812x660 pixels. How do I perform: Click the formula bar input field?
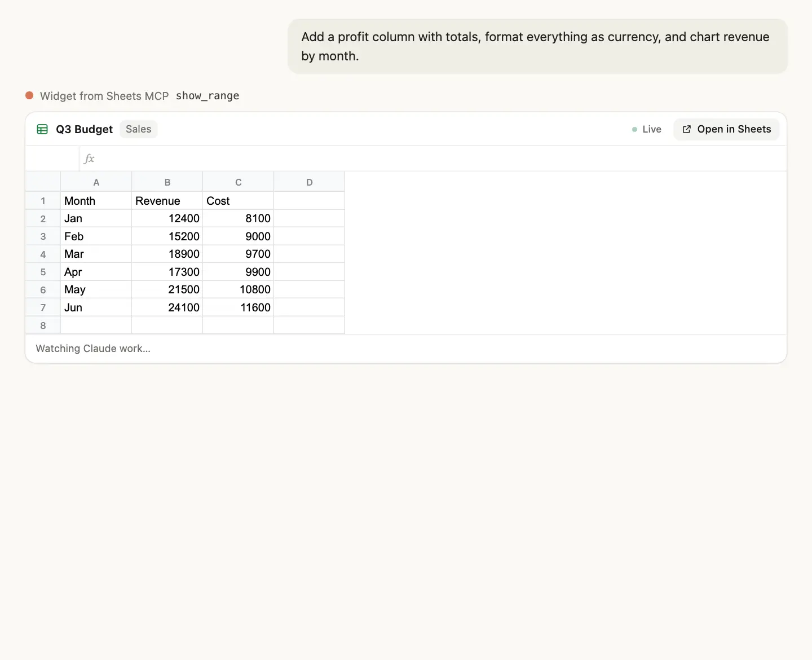click(x=433, y=159)
